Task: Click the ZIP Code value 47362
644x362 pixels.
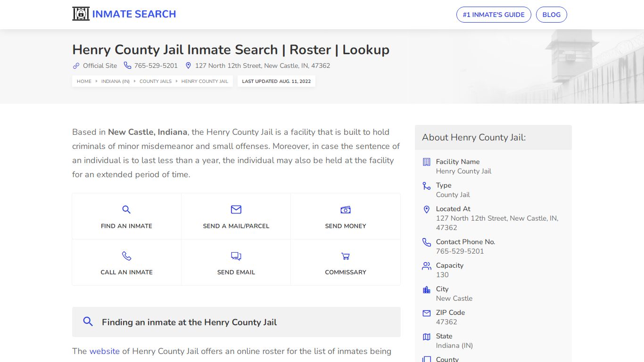Action: click(x=446, y=322)
